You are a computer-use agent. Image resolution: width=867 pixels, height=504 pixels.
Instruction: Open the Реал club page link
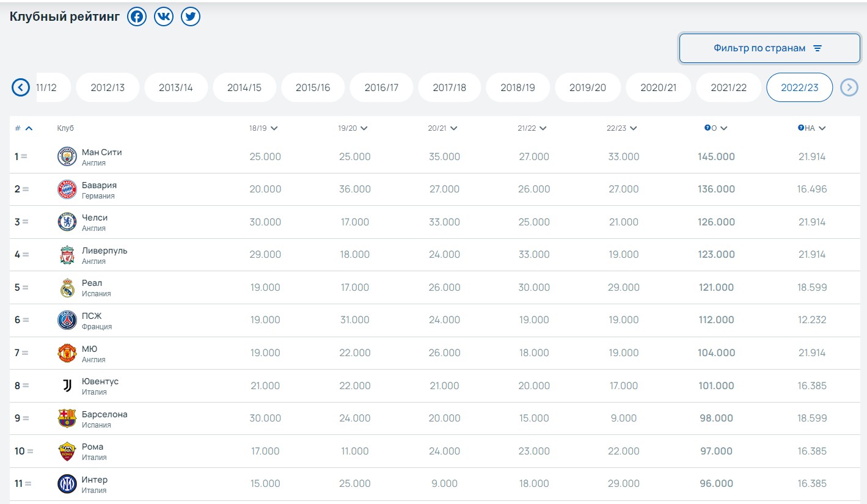click(92, 283)
